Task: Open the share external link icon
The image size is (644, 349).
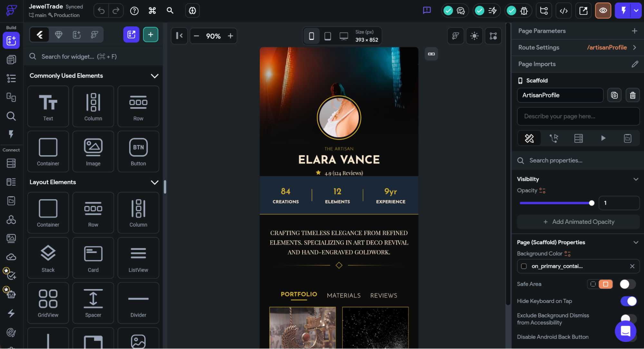Action: [x=583, y=11]
